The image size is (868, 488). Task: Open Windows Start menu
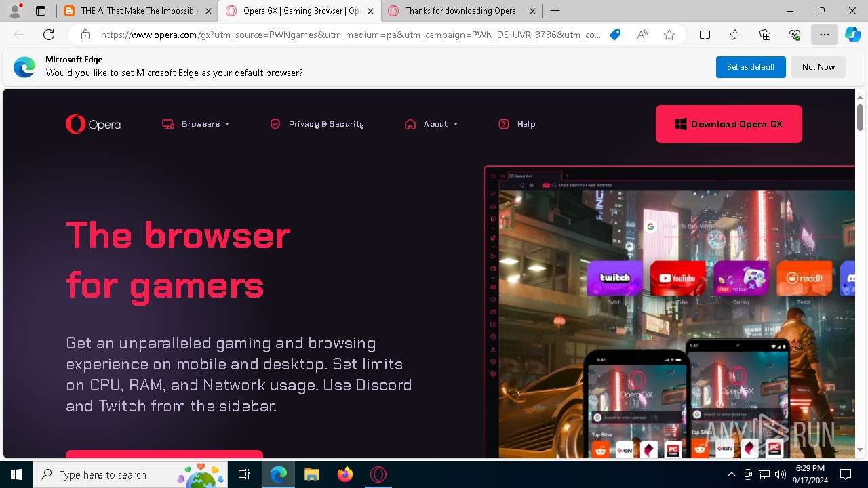point(16,474)
